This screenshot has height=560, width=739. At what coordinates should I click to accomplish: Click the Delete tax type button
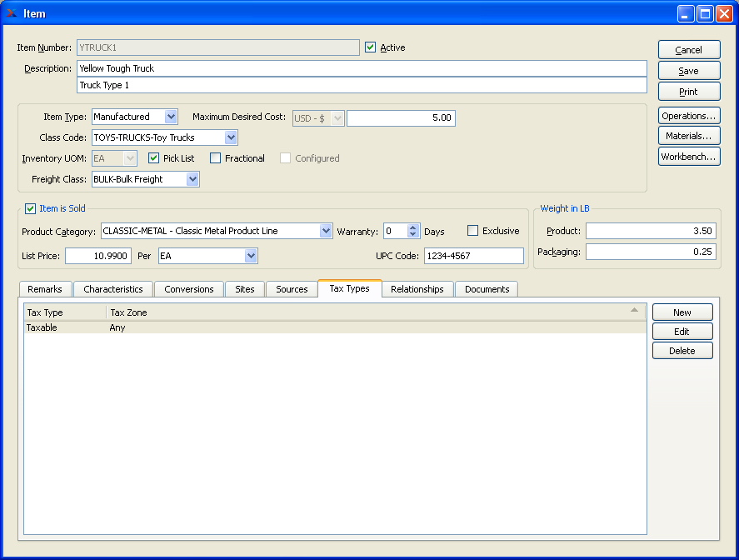coord(682,351)
